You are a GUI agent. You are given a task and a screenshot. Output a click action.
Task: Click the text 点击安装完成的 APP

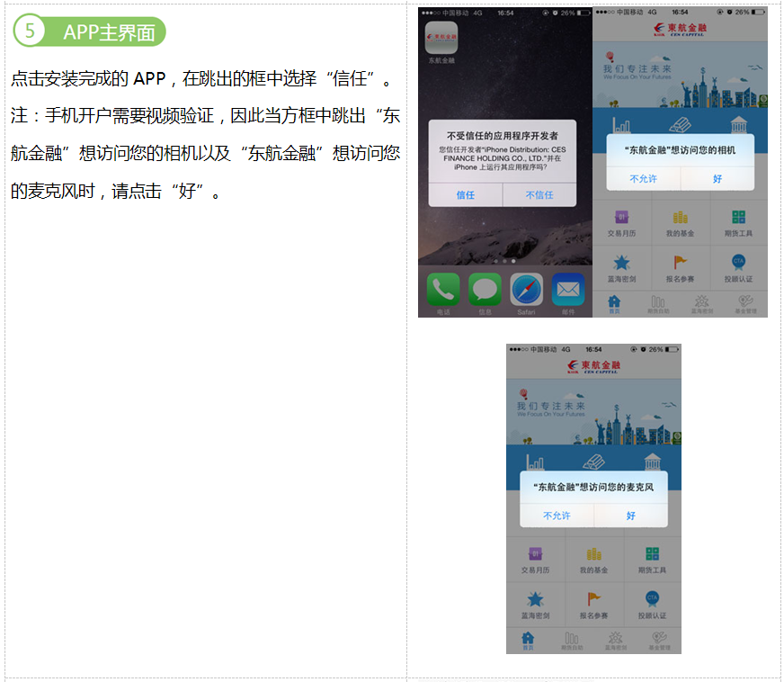click(88, 79)
